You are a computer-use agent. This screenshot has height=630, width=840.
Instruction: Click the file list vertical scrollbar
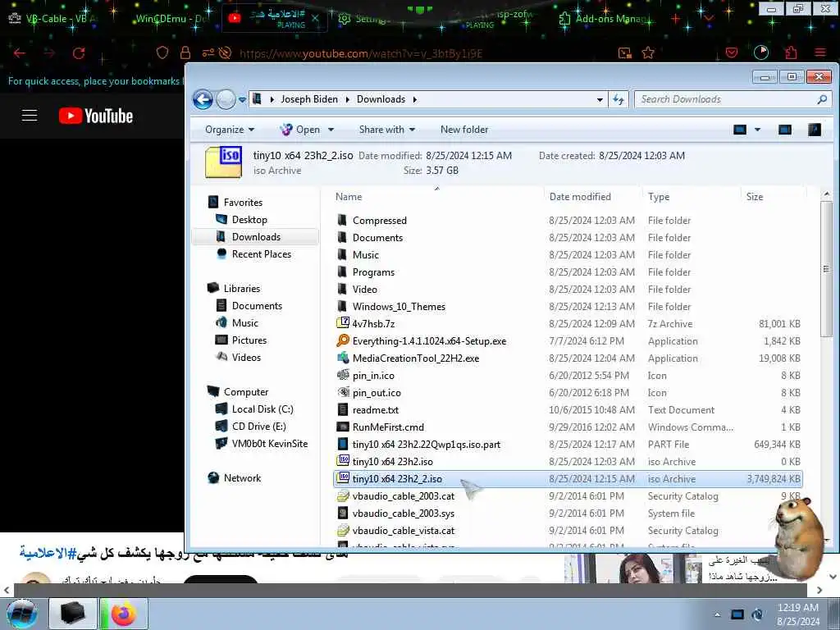point(826,268)
